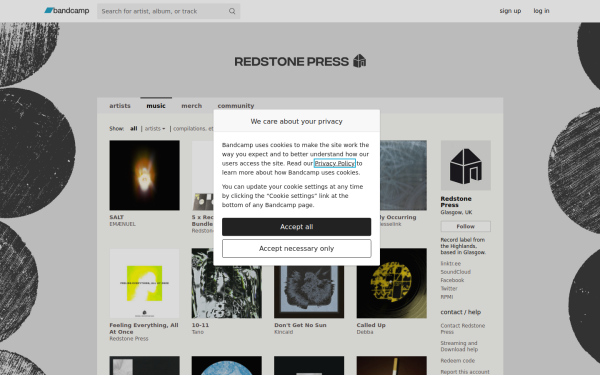The height and width of the screenshot is (375, 600).
Task: Open the 10-11 album cover
Action: (227, 283)
